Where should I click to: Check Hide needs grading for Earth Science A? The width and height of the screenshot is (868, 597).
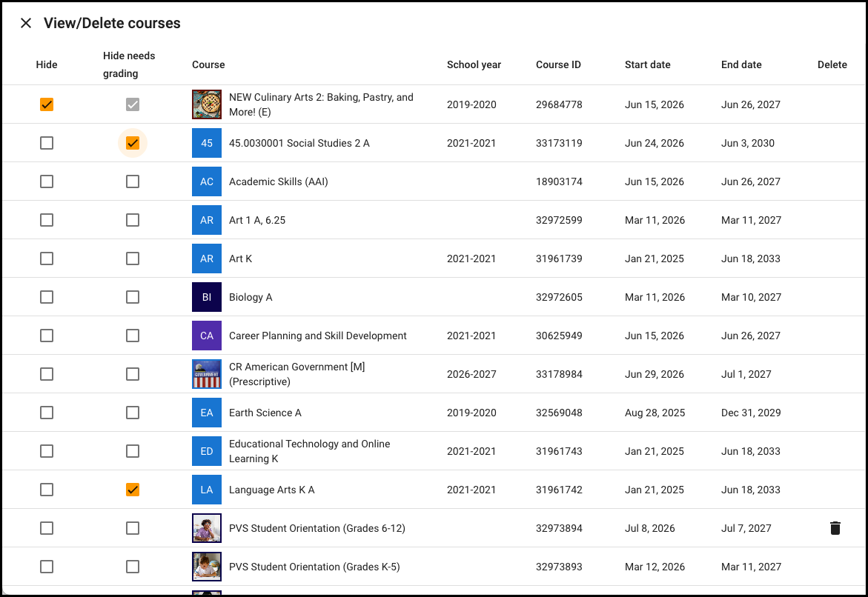[132, 413]
